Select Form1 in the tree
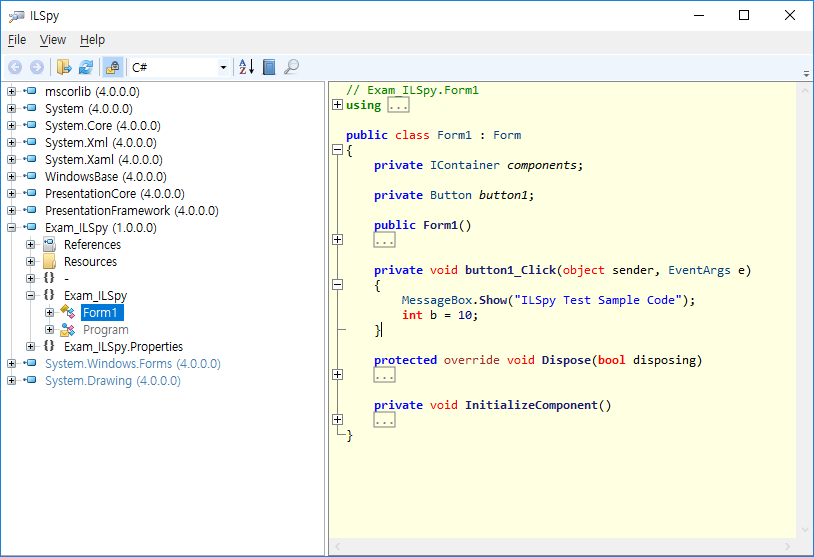Screen dimensions: 814x557 [x=102, y=313]
